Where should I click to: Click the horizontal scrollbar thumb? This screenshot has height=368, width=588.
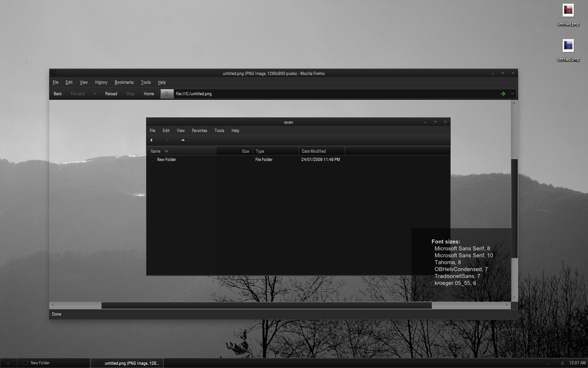[x=266, y=305]
